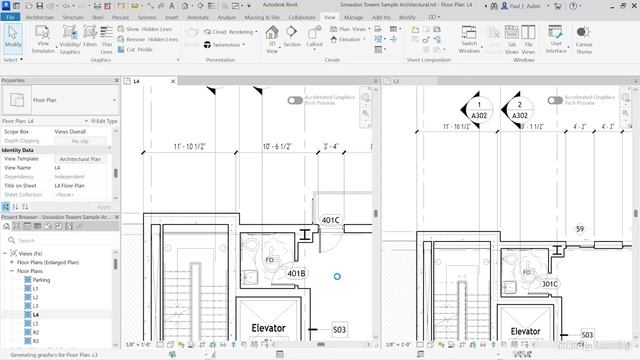Viewport: 640px width, 360px height.
Task: Toggle the Canvas Theme
Action: [584, 40]
